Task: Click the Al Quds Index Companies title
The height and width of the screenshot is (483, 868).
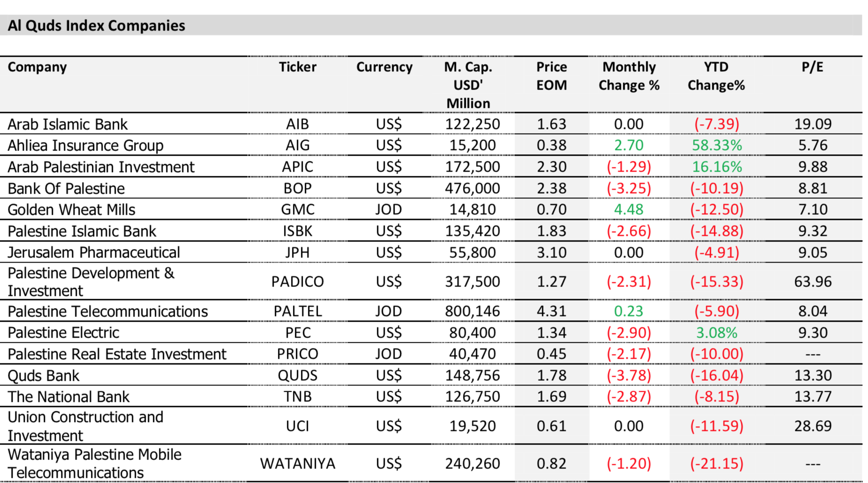Action: (x=97, y=25)
